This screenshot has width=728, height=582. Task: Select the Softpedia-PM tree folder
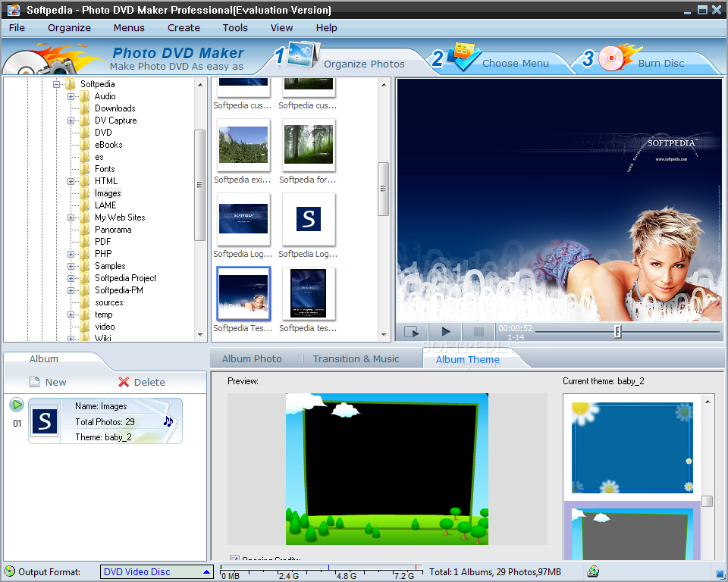pos(119,290)
